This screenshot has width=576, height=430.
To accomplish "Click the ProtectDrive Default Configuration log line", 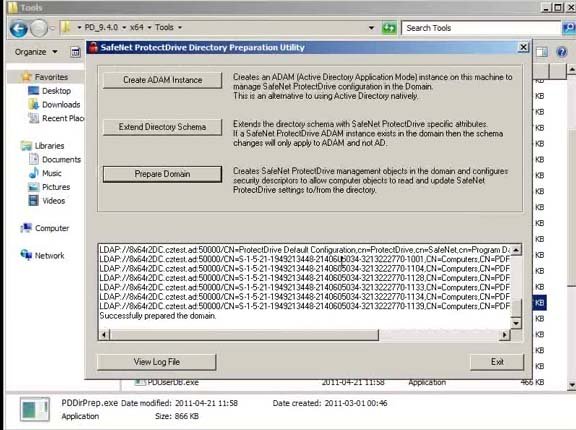I will [305, 250].
